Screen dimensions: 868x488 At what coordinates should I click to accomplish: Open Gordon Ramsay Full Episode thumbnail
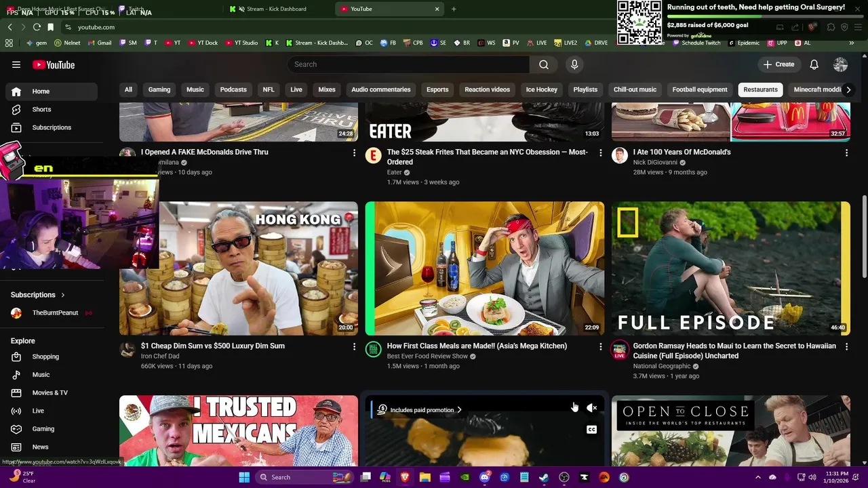730,268
